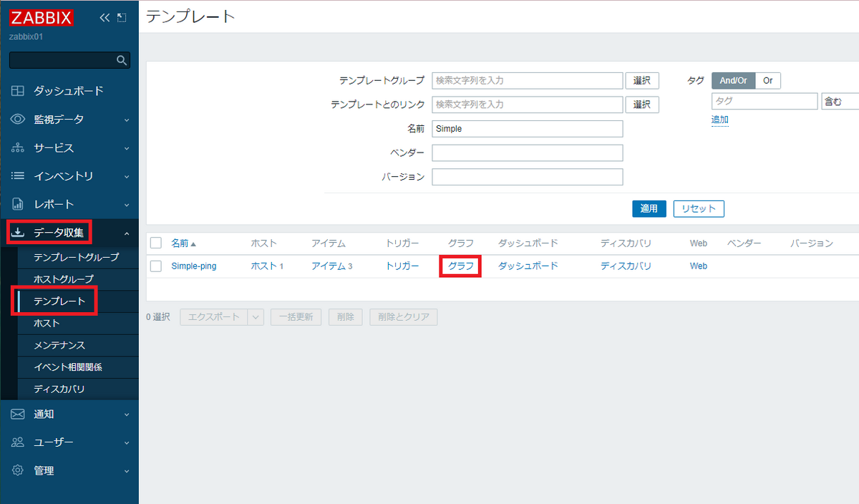Tick the Simple-ping row checkbox

156,266
